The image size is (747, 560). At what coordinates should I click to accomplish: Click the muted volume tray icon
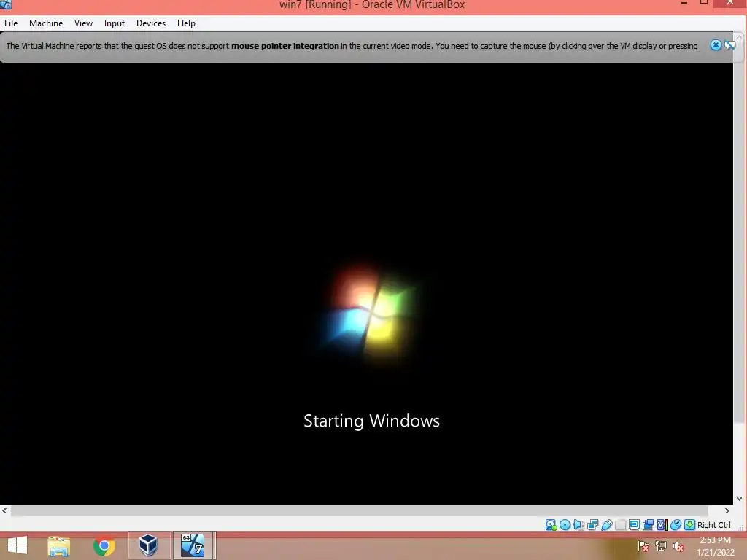pos(678,546)
